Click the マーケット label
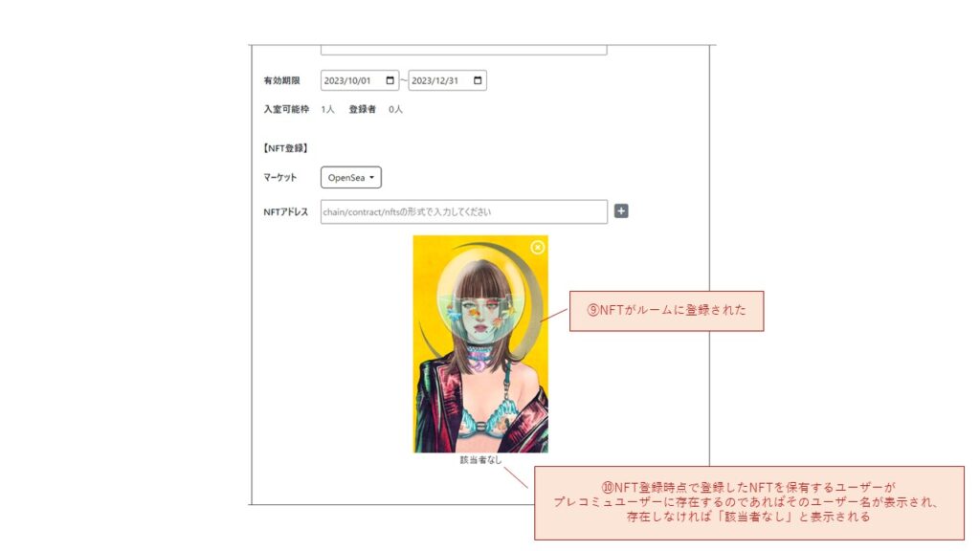980x551 pixels. point(280,177)
